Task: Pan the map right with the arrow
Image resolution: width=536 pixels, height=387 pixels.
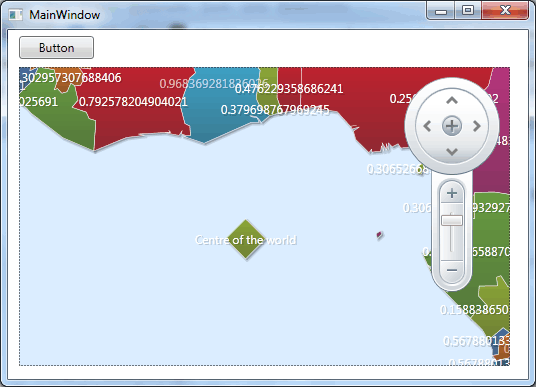Action: click(477, 126)
